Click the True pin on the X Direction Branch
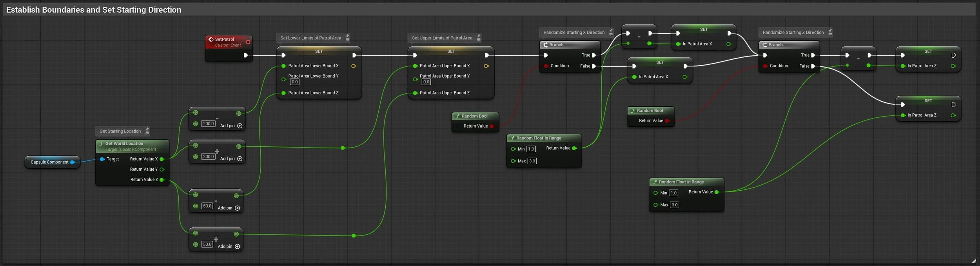980x266 pixels. pos(594,55)
